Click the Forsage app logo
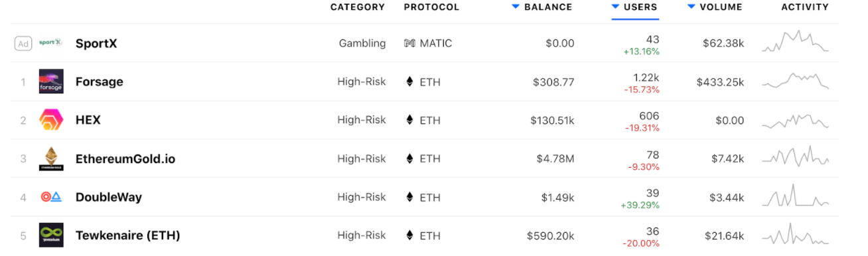The image size is (868, 256). (x=51, y=82)
